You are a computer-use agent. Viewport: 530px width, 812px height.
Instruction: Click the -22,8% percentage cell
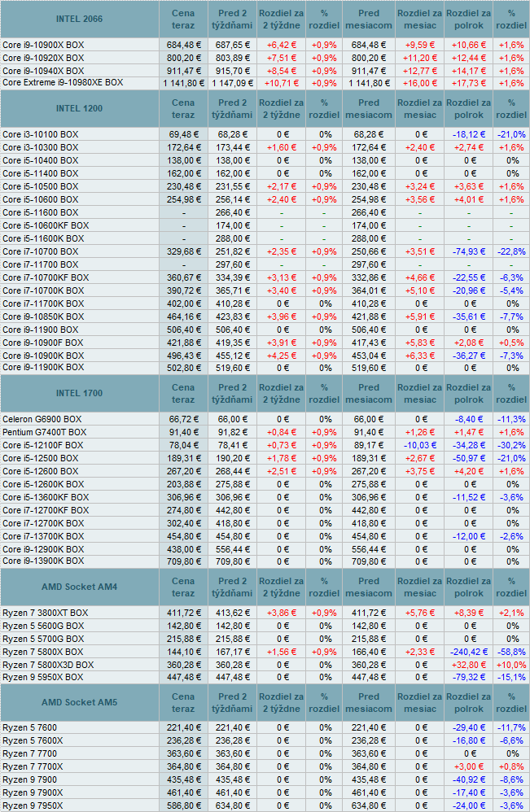(x=511, y=251)
